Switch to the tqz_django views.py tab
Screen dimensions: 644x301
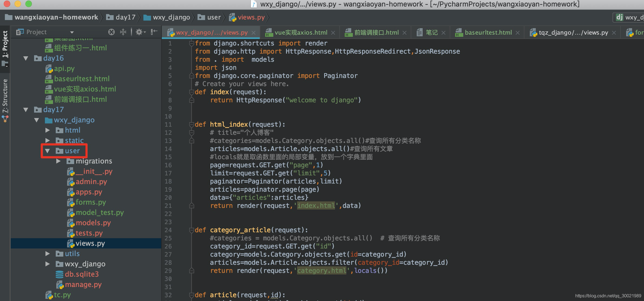[x=573, y=32]
